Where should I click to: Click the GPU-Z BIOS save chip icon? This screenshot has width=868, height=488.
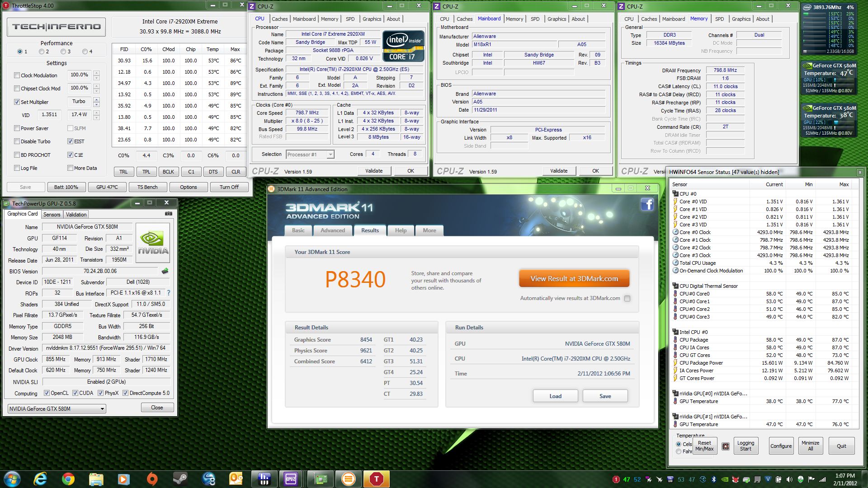pos(165,271)
